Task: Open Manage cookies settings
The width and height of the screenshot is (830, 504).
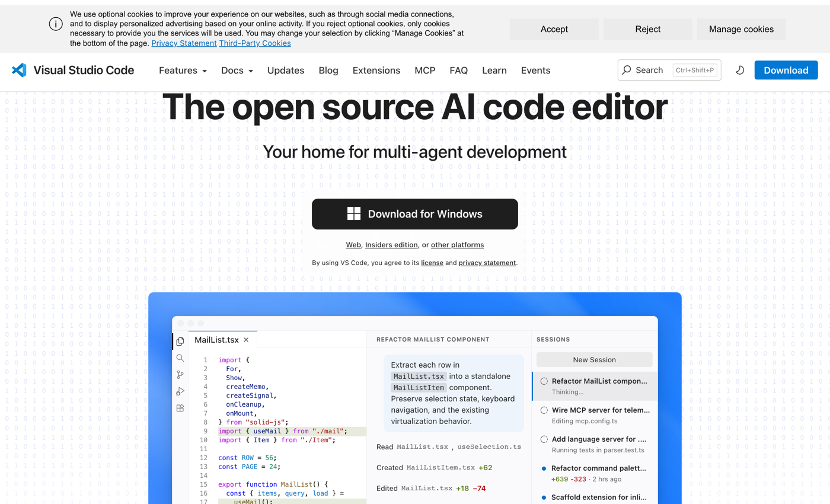Action: [x=741, y=29]
